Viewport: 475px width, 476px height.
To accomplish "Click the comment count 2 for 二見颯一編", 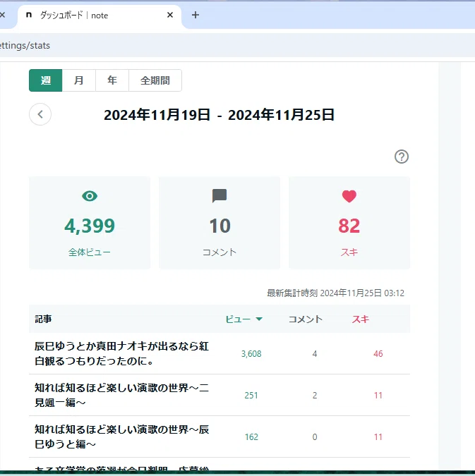I will tap(315, 396).
